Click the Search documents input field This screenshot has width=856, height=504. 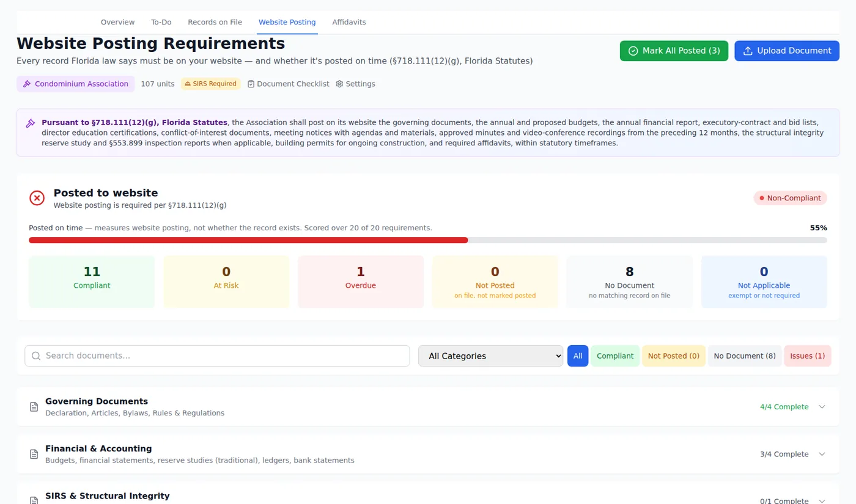click(x=217, y=356)
